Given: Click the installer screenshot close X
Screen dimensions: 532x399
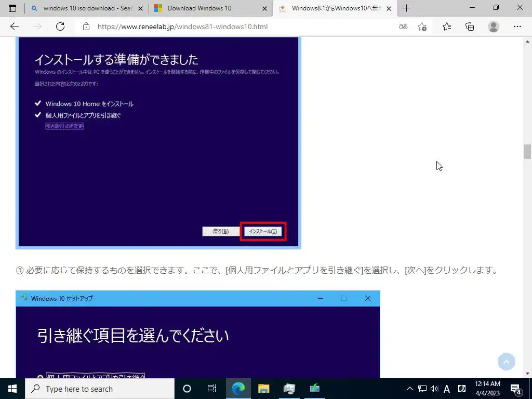Looking at the screenshot, I should click(368, 298).
